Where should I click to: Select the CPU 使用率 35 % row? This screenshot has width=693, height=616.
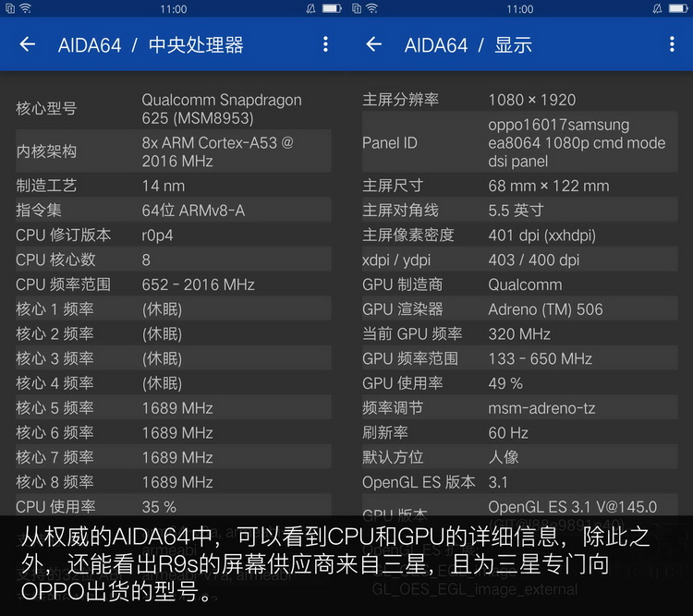click(174, 505)
